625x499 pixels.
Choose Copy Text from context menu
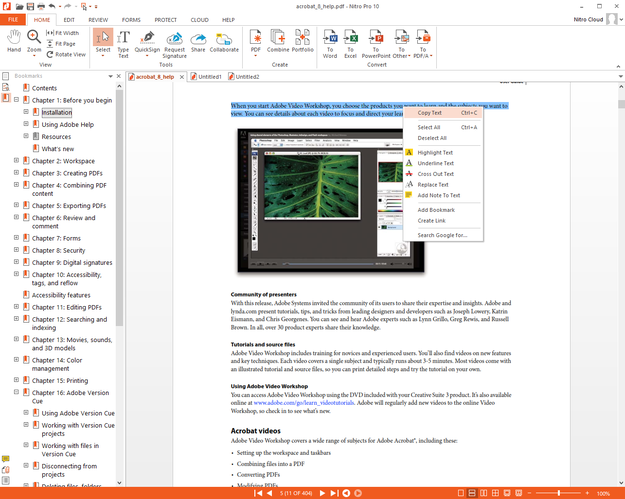pyautogui.click(x=443, y=113)
